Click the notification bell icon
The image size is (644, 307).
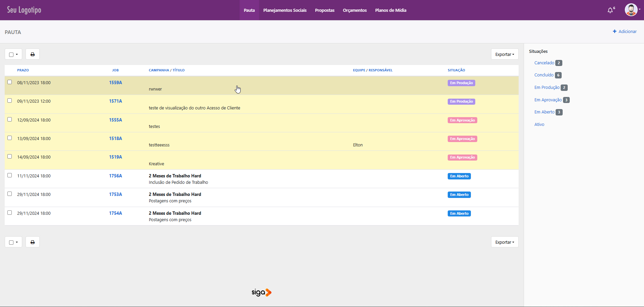[610, 10]
